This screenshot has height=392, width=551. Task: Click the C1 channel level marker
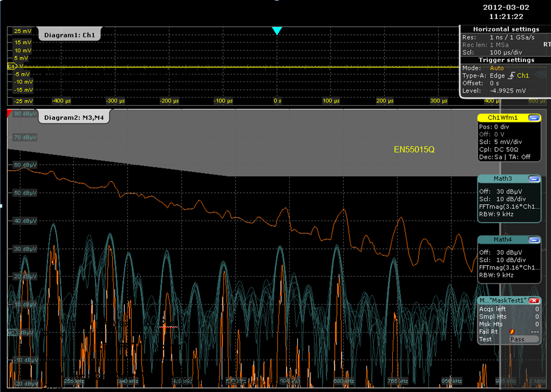[11, 66]
